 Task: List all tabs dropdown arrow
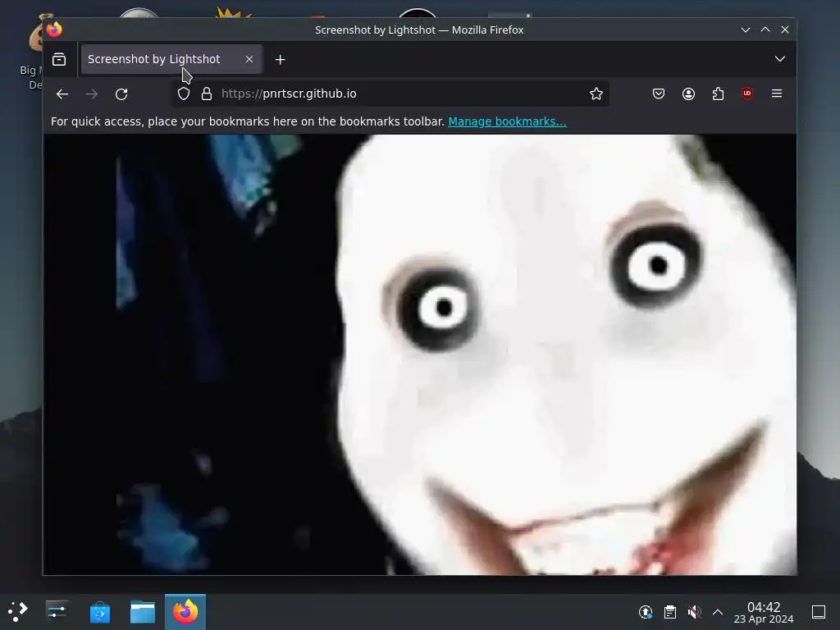(780, 59)
